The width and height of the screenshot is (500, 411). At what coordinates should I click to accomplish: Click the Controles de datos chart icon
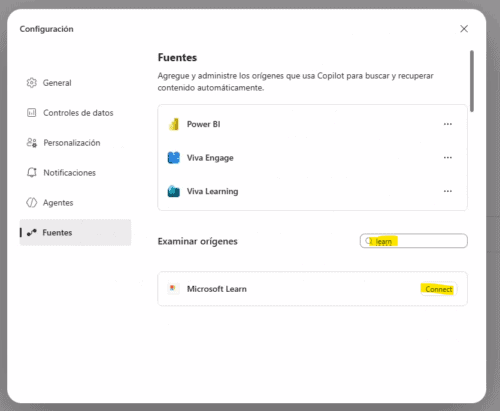point(32,113)
